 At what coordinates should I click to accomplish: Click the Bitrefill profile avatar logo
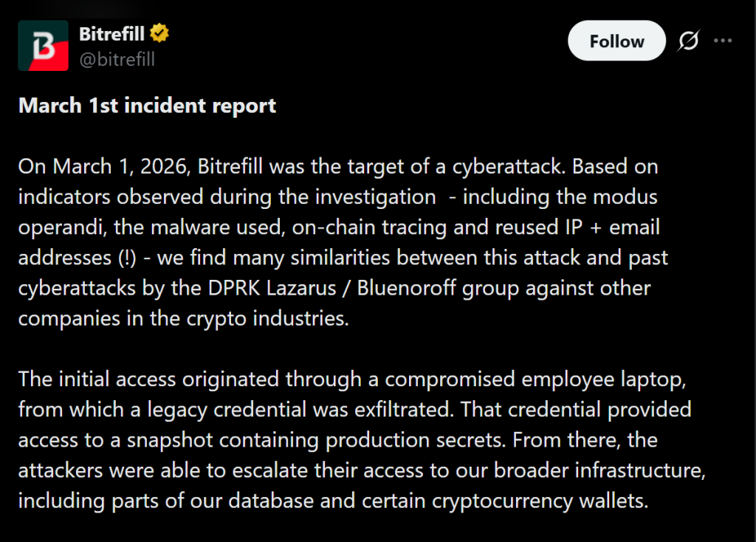[44, 45]
